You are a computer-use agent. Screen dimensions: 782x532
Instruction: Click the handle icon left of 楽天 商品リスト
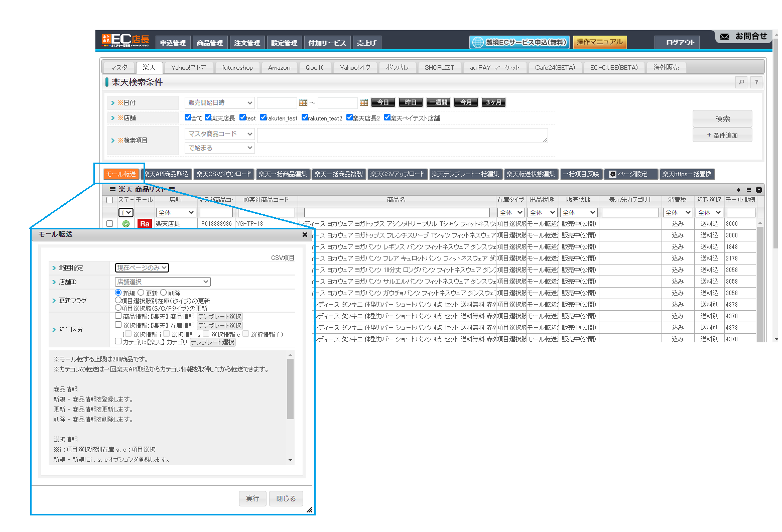[112, 190]
